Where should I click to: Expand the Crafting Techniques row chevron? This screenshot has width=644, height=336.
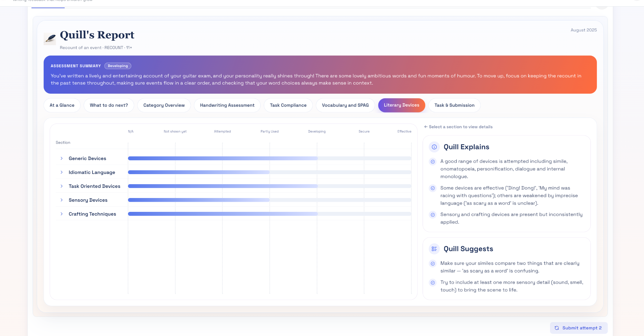[62, 214]
